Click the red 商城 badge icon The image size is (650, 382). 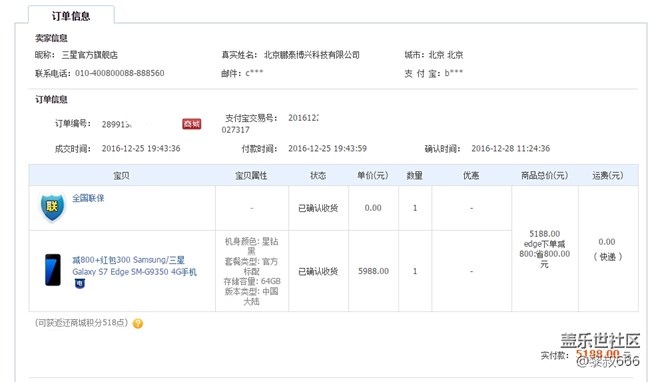(x=192, y=123)
